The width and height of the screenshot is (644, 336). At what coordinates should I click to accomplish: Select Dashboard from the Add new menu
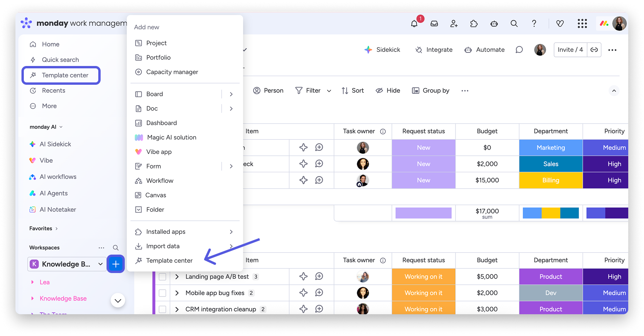coord(161,123)
